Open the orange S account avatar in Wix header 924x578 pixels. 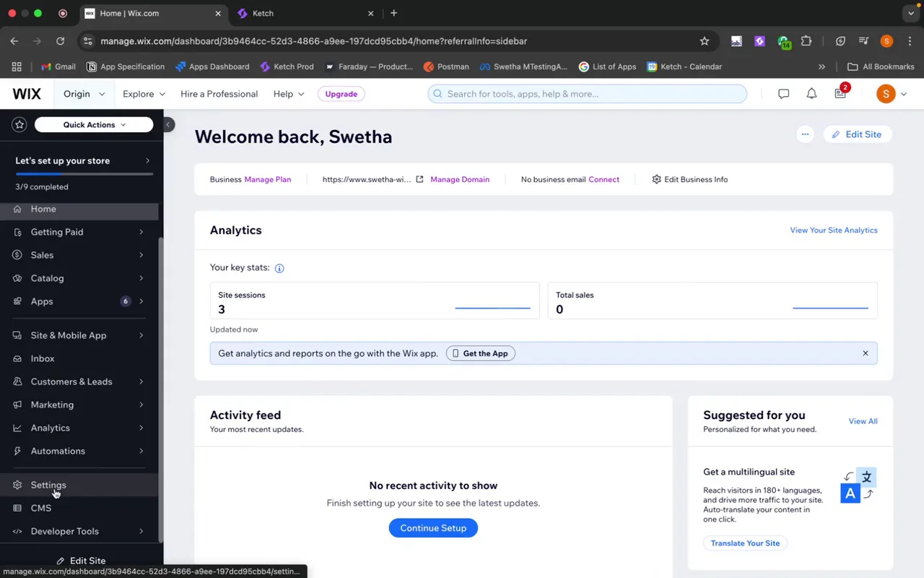click(x=886, y=94)
